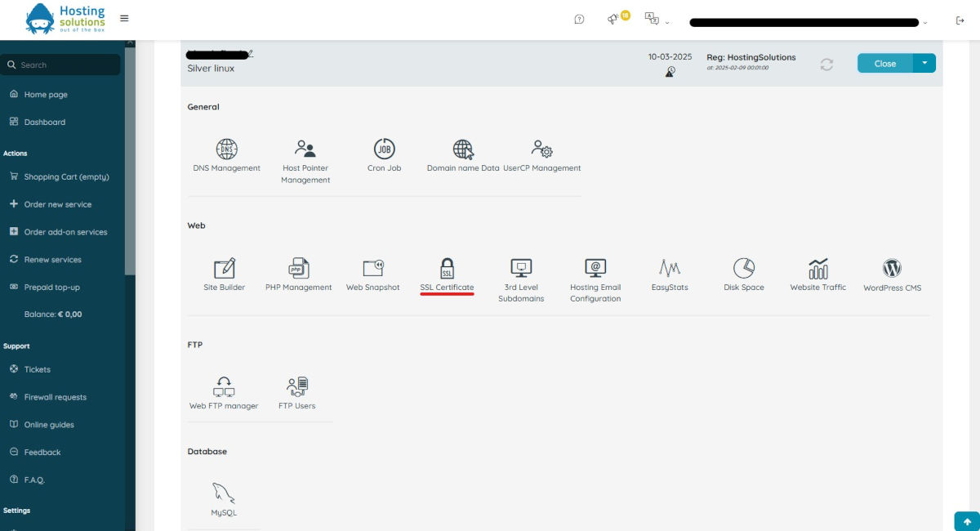This screenshot has width=980, height=531.
Task: Click the scroll-to-top arrow button
Action: 967,521
